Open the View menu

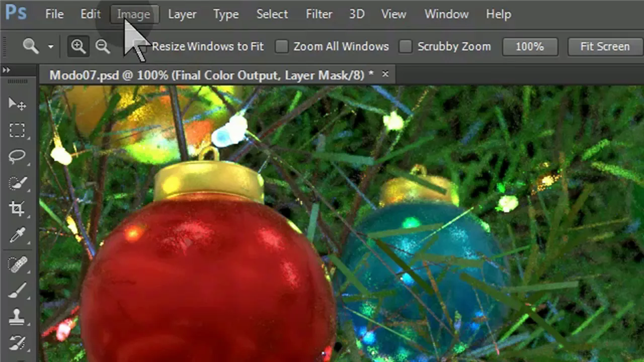(393, 14)
